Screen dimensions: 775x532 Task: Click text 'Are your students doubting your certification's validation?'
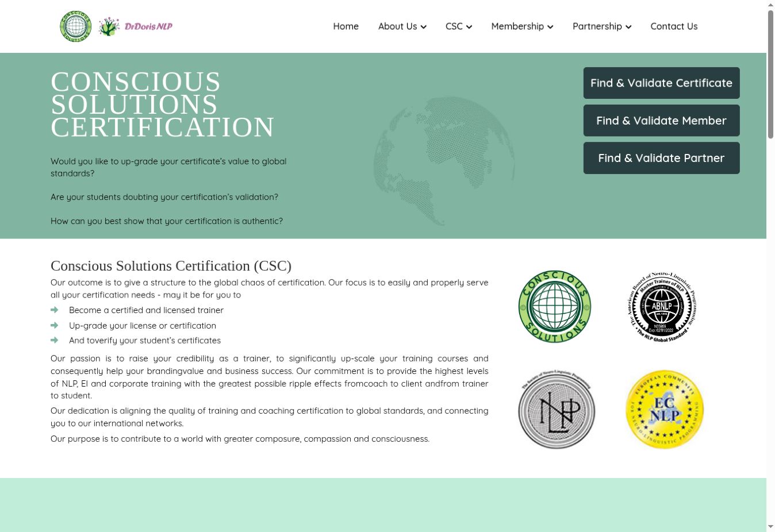(x=164, y=197)
